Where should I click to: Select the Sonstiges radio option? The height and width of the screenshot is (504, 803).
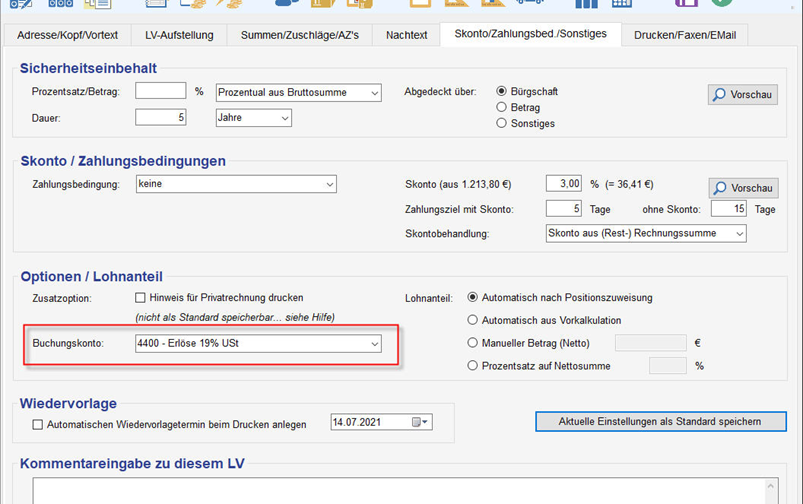point(501,123)
